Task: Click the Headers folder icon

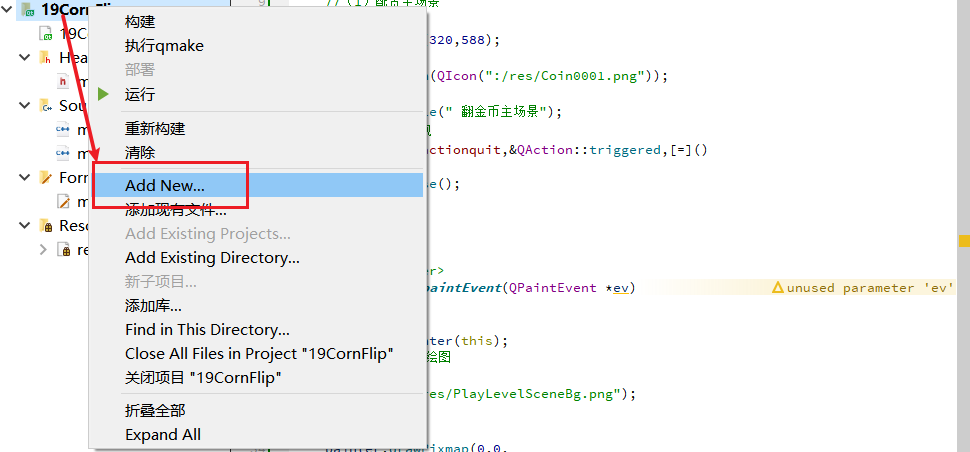Action: click(x=45, y=58)
